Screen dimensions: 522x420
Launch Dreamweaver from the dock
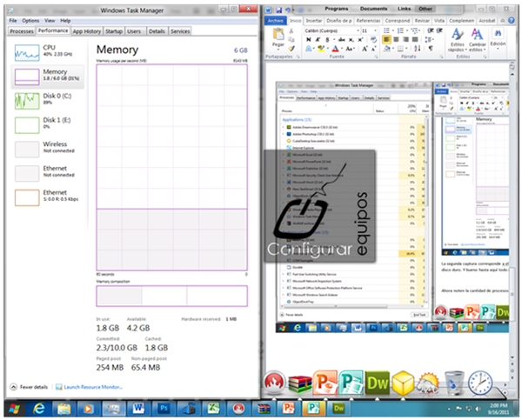(378, 383)
